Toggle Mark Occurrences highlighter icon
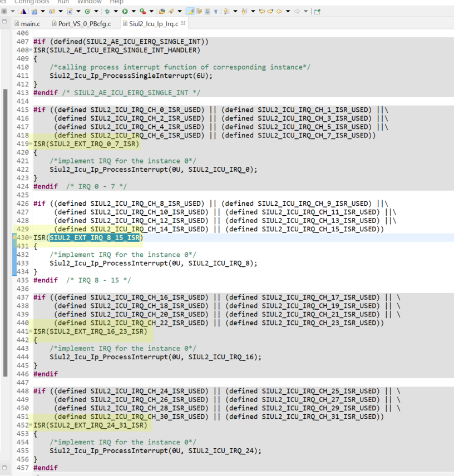Screen dimensions: 454x476 (190, 12)
